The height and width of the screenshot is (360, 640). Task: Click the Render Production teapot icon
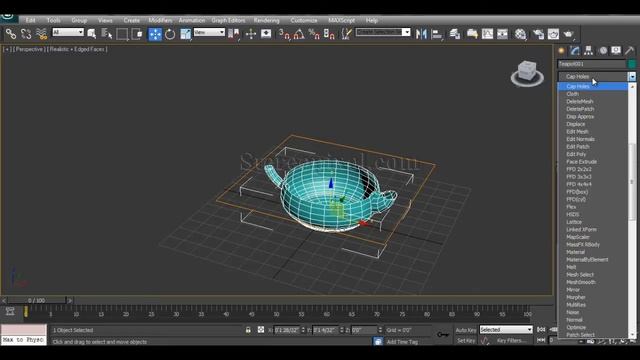click(x=569, y=34)
